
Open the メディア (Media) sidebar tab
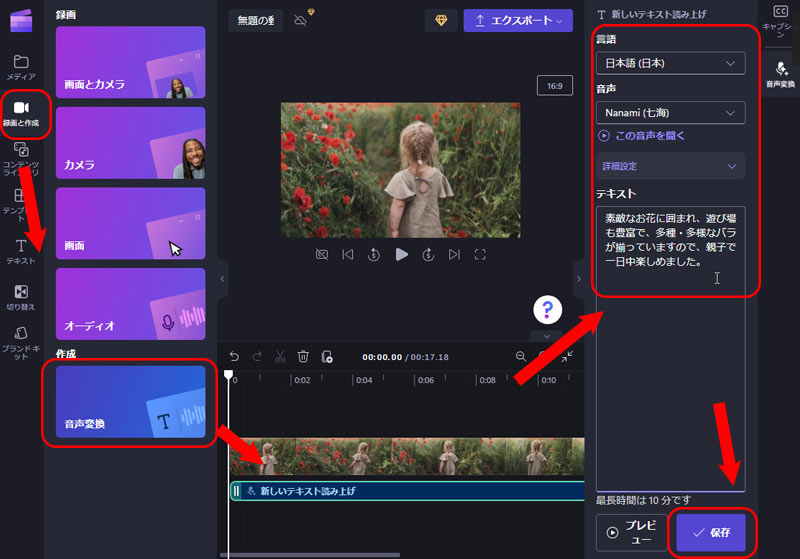21,67
